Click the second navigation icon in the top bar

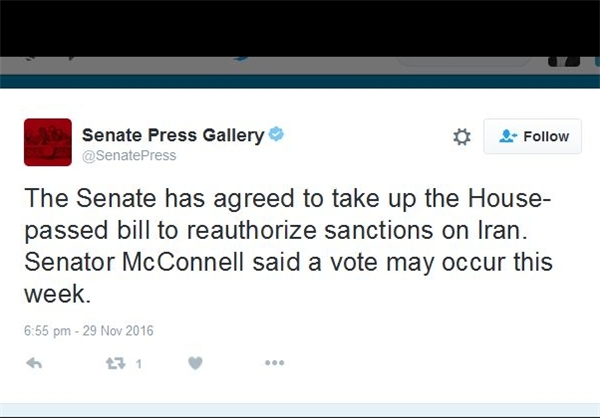click(72, 58)
